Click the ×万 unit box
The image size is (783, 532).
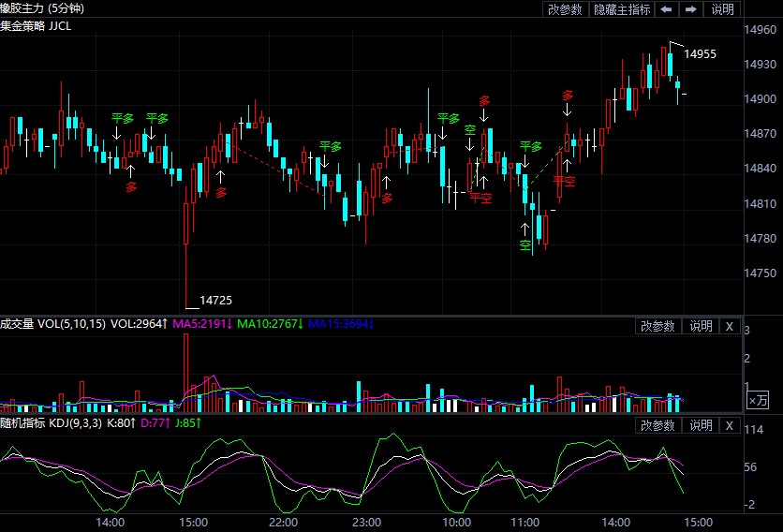757,400
